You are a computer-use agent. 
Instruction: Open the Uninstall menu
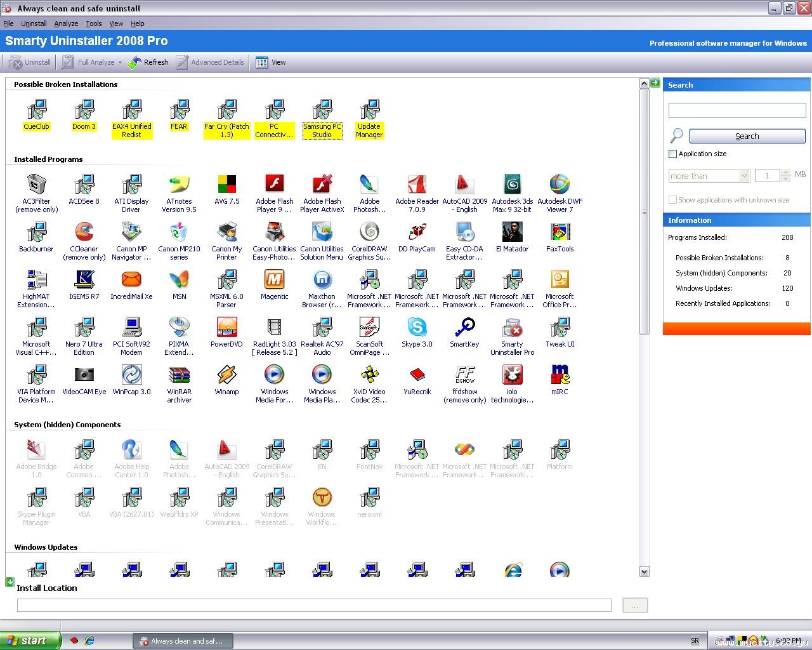pyautogui.click(x=34, y=23)
